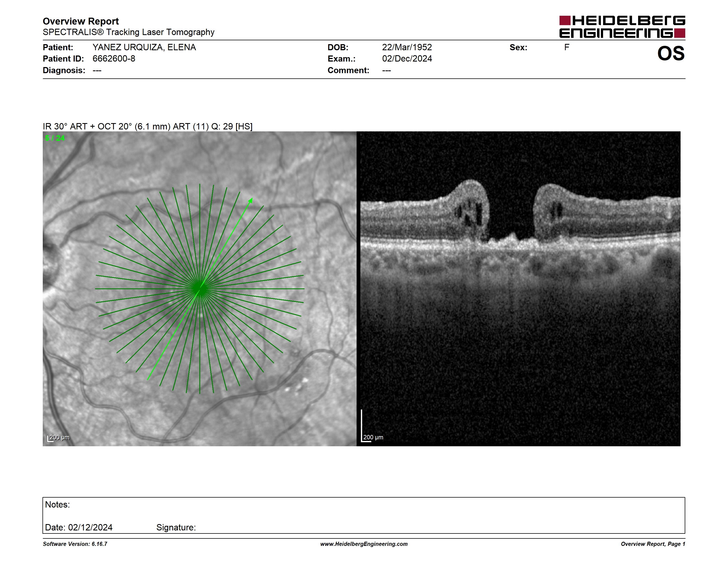Click the Signature field
Screen dimensions: 728x563
176,527
